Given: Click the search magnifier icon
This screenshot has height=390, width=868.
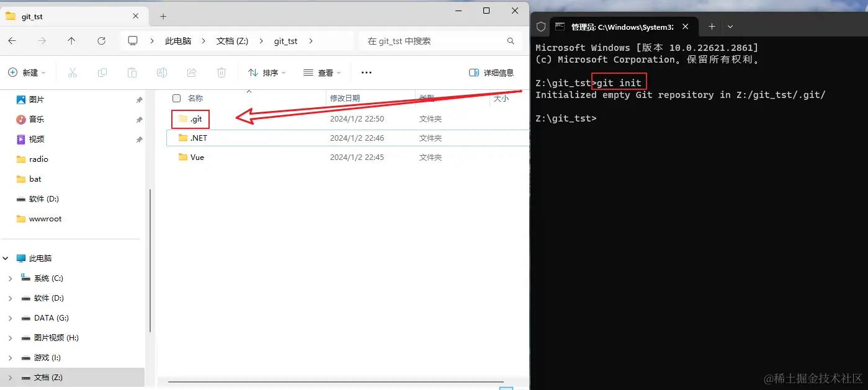Looking at the screenshot, I should click(511, 41).
